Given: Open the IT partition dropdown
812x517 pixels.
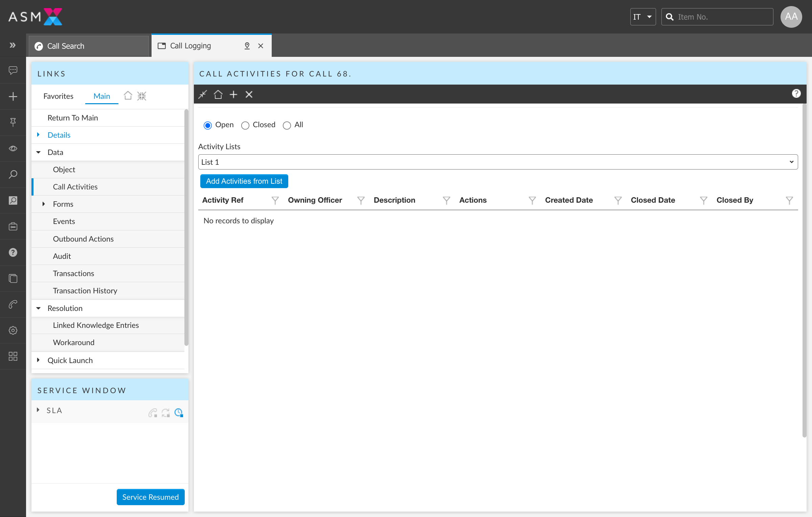Looking at the screenshot, I should [643, 17].
